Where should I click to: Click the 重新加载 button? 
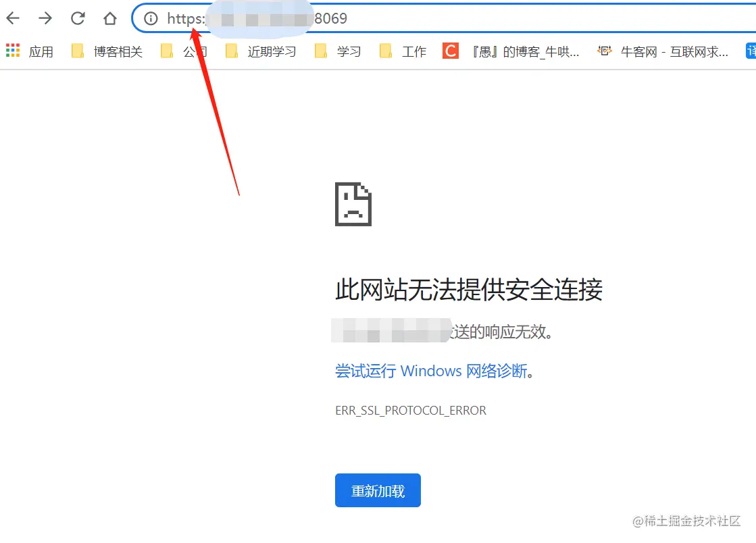pos(378,490)
